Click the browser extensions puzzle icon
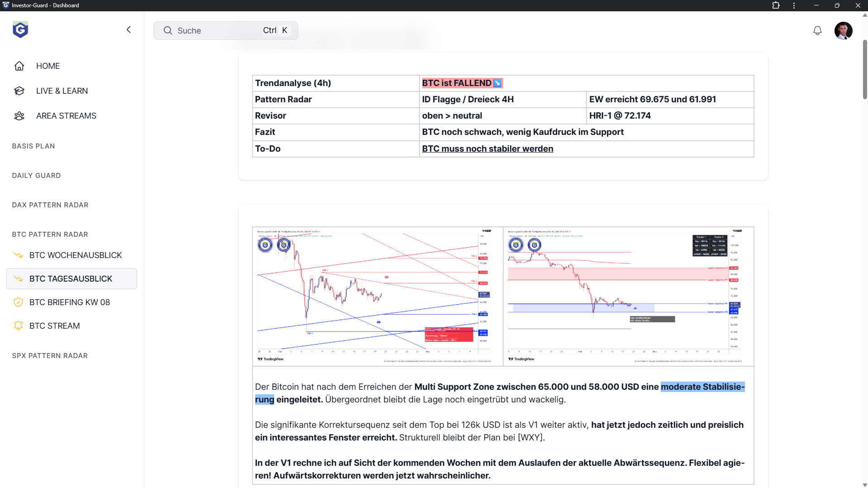 [x=776, y=5]
